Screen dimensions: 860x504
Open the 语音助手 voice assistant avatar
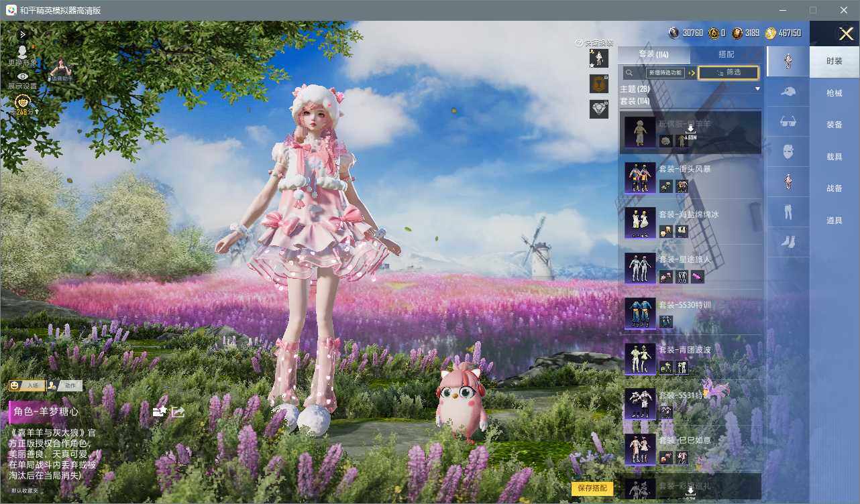(62, 70)
